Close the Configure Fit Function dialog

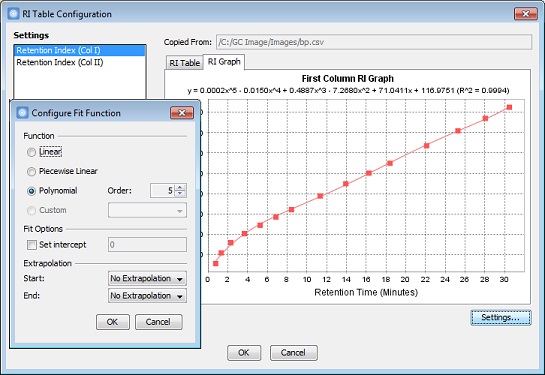(182, 113)
